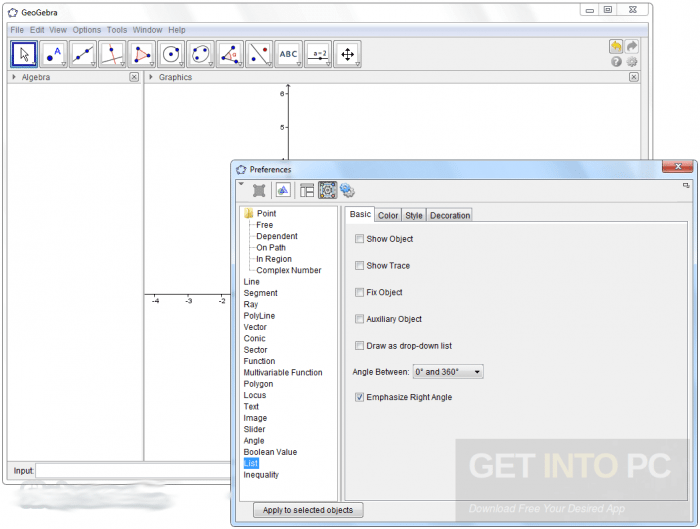Screen dimensions: 700x529
Task: Open the Help menu
Action: (x=177, y=30)
